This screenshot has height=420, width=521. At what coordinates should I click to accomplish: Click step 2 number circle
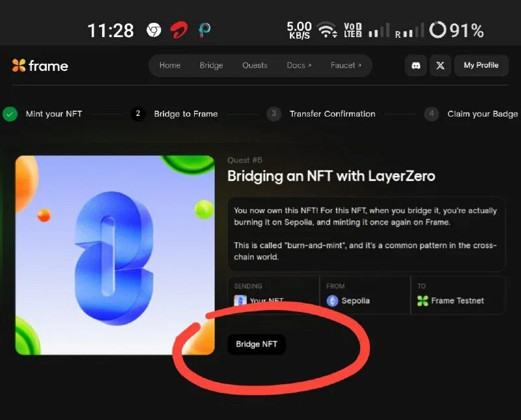point(138,114)
